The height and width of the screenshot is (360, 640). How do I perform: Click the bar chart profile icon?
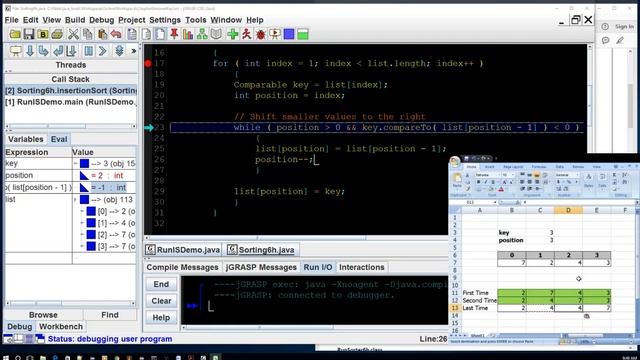click(188, 34)
